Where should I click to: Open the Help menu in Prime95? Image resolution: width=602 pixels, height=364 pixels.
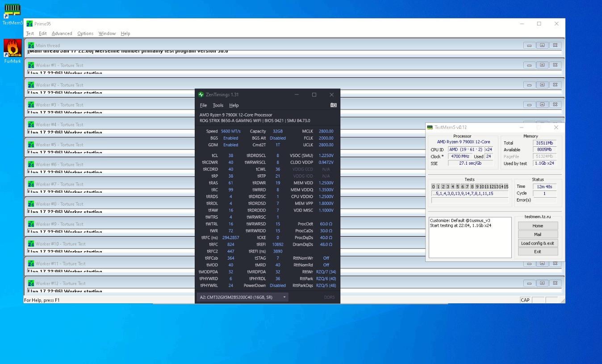[x=125, y=33]
